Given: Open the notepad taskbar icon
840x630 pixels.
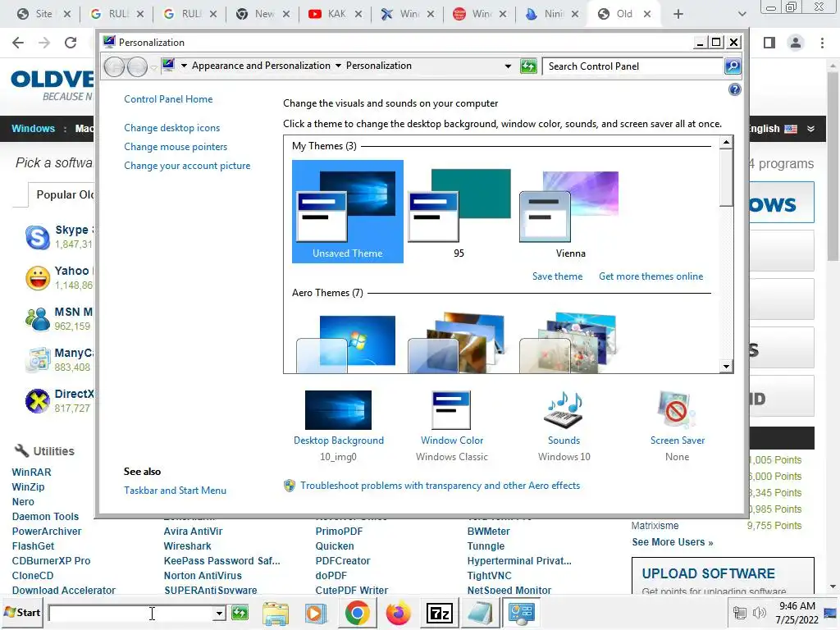Looking at the screenshot, I should click(480, 613).
